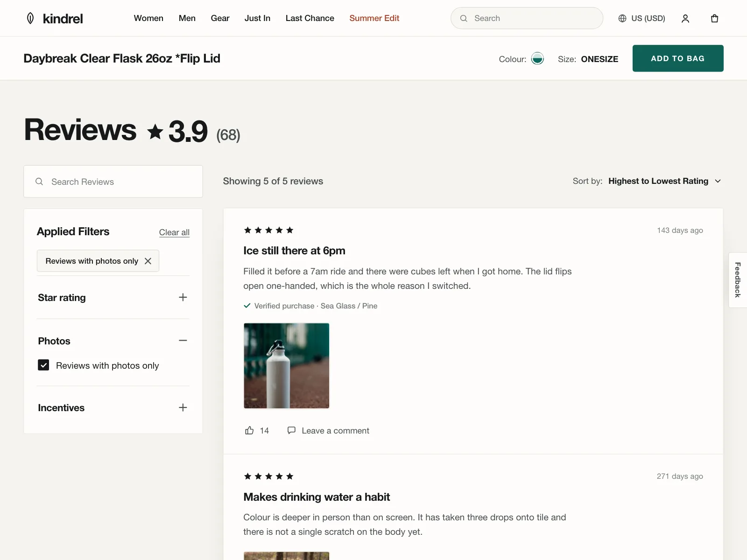
Task: Go to Last Chance
Action: coord(310,18)
